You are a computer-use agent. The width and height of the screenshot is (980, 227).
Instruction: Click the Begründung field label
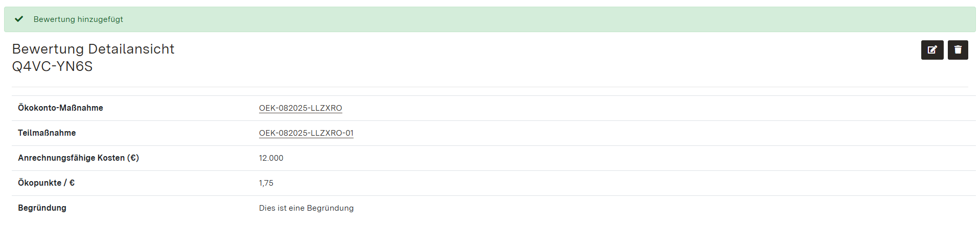pyautogui.click(x=42, y=208)
